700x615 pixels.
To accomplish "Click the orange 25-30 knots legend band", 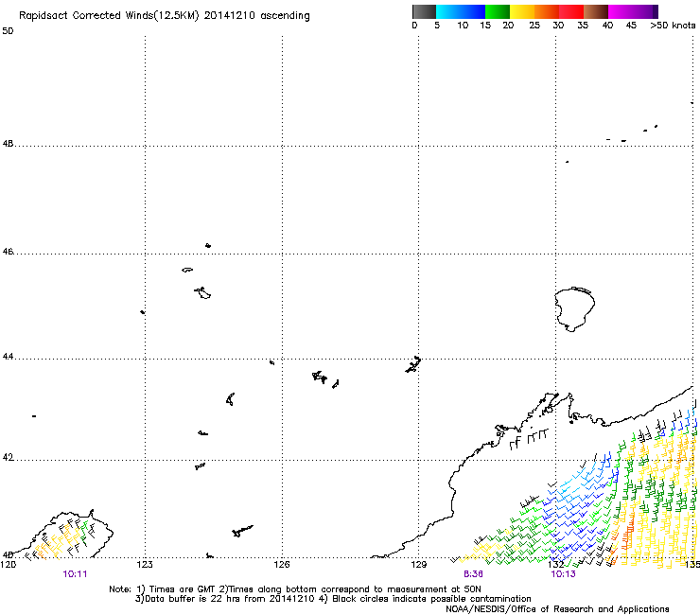I will pyautogui.click(x=546, y=11).
